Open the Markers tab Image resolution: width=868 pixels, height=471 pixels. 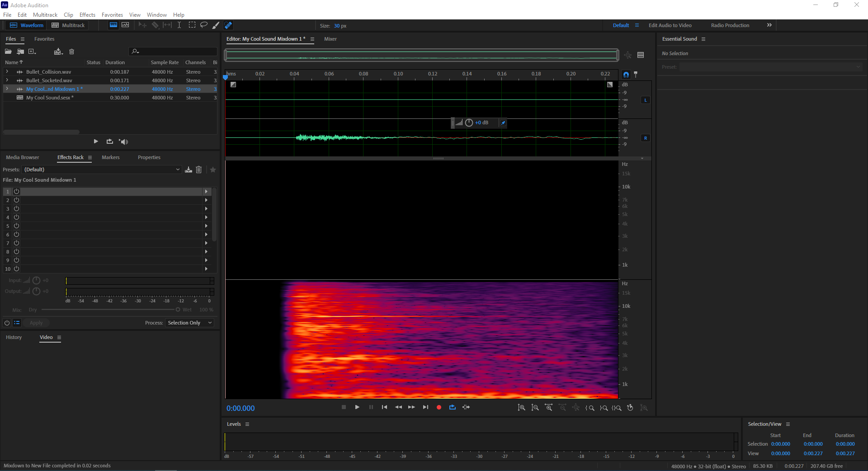coord(111,157)
